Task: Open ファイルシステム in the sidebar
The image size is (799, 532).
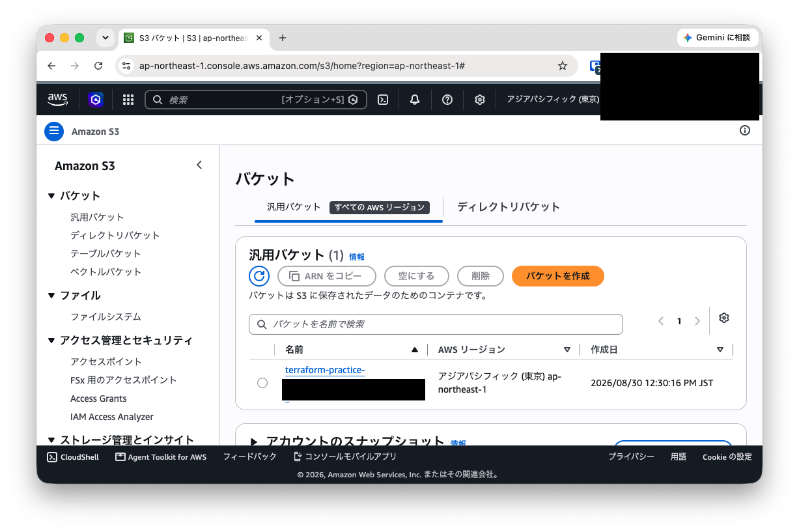Action: click(105, 317)
